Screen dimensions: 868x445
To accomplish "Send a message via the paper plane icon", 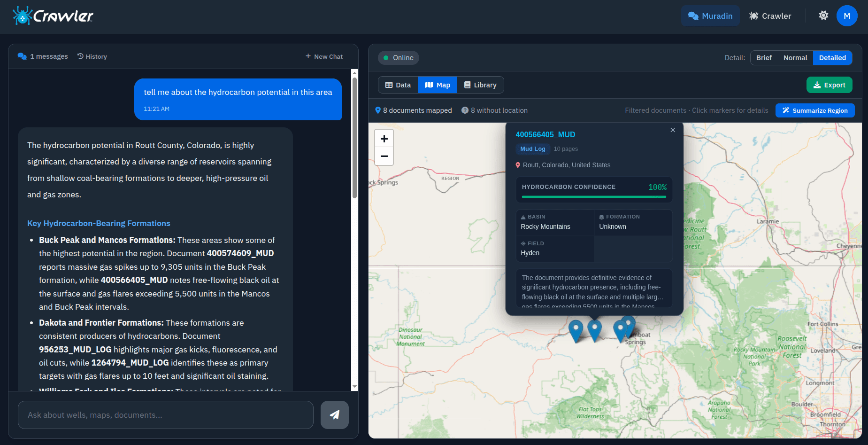I will click(334, 415).
